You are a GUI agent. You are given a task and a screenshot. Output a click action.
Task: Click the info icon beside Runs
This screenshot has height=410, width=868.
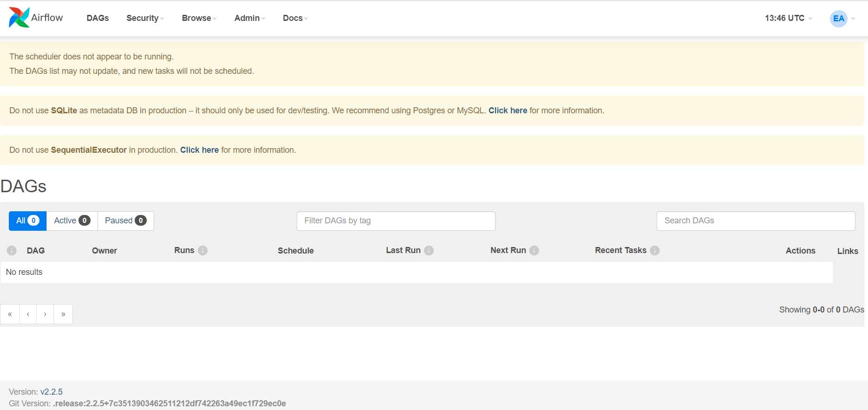coord(202,250)
